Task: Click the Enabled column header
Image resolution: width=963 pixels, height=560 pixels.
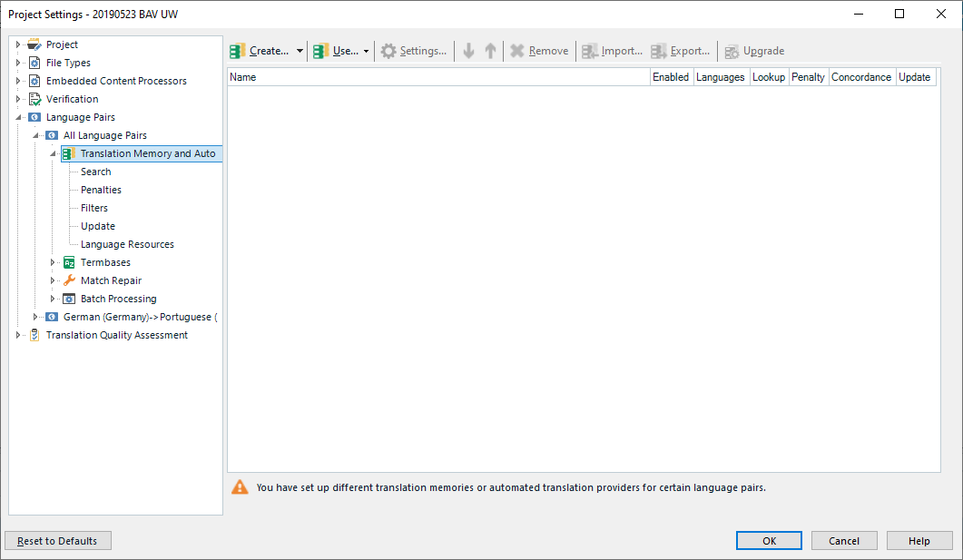Action: (672, 77)
